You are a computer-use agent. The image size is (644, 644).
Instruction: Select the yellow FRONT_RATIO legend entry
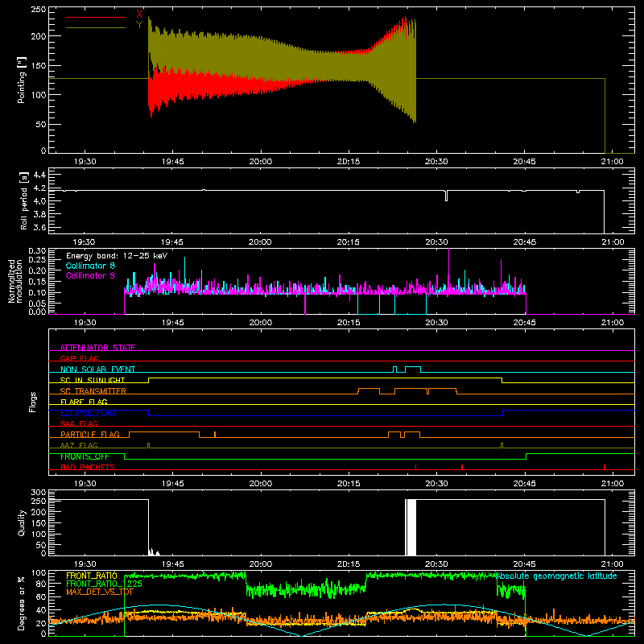92,576
